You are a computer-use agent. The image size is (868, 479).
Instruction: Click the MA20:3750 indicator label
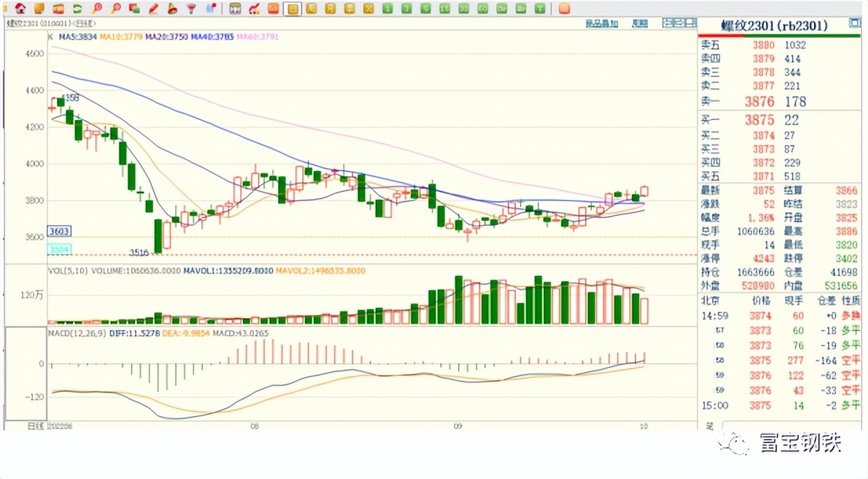point(166,36)
